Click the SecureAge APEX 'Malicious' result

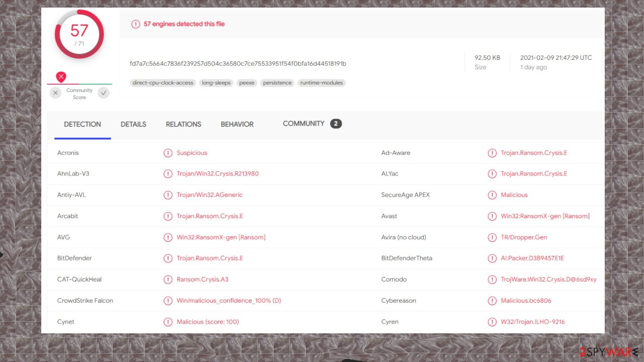514,195
